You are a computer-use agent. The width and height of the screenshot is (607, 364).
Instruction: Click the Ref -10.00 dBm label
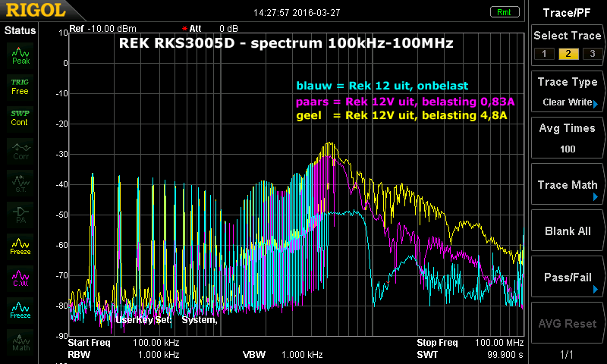click(x=103, y=29)
